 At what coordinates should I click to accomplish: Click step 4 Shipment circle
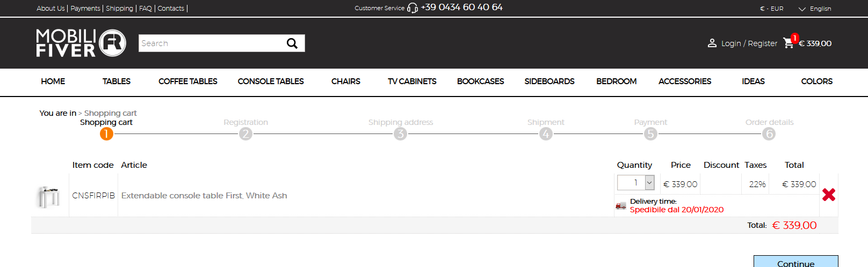pyautogui.click(x=546, y=133)
